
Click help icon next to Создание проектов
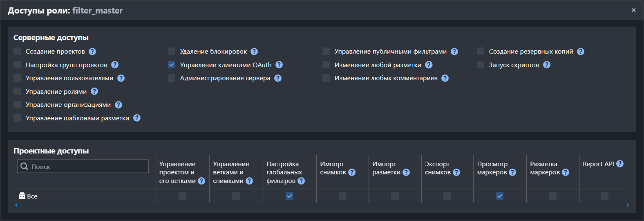click(92, 52)
